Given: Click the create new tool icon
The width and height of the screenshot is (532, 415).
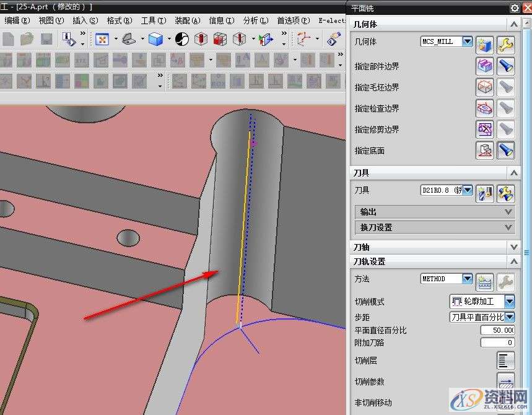Looking at the screenshot, I should (486, 193).
